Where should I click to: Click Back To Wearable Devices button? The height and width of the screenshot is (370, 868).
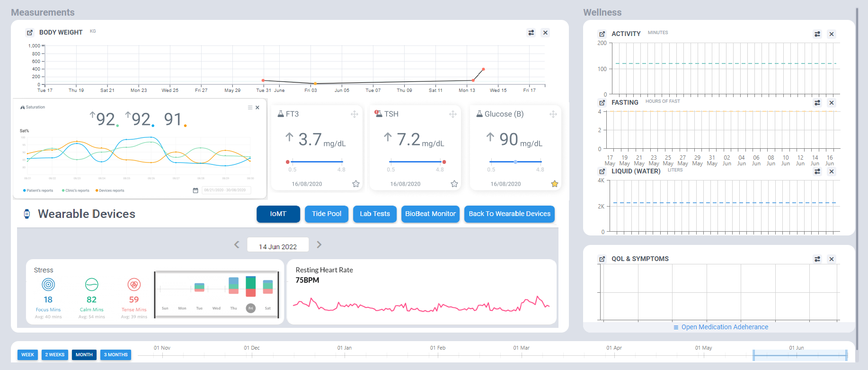(509, 214)
